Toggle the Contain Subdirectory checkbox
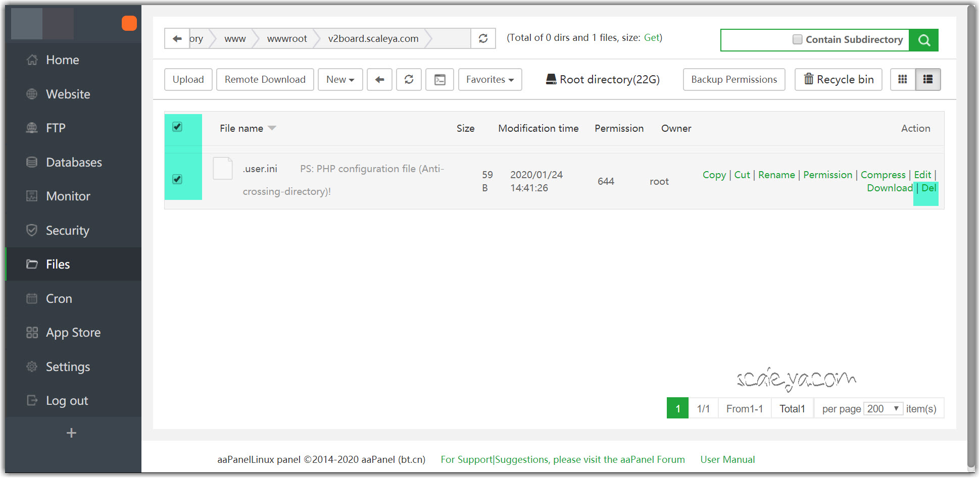Image resolution: width=980 pixels, height=478 pixels. tap(797, 39)
